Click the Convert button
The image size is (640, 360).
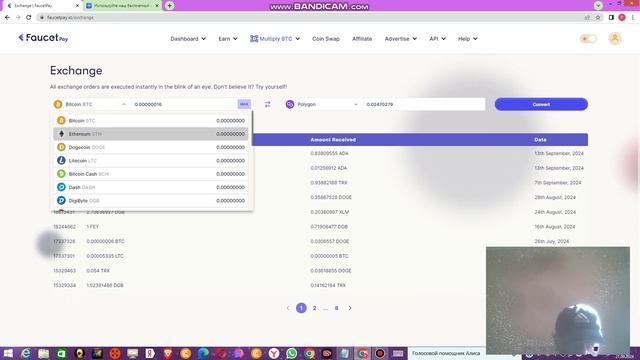[541, 104]
